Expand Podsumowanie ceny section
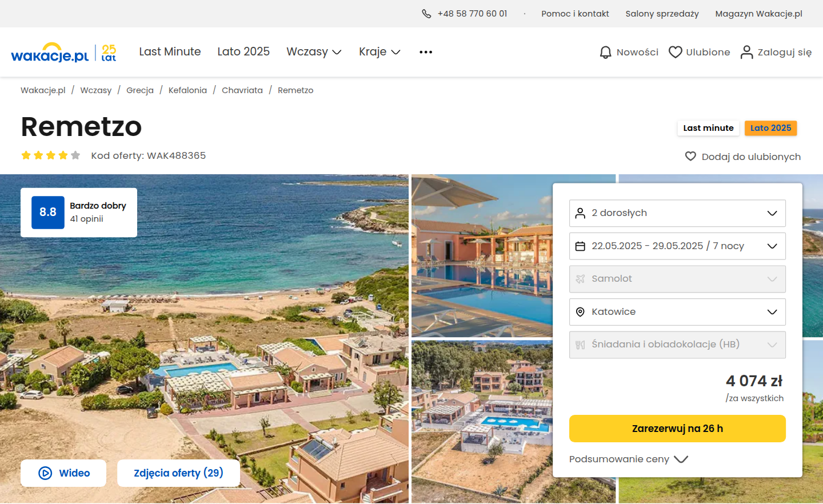This screenshot has height=504, width=823. point(629,459)
